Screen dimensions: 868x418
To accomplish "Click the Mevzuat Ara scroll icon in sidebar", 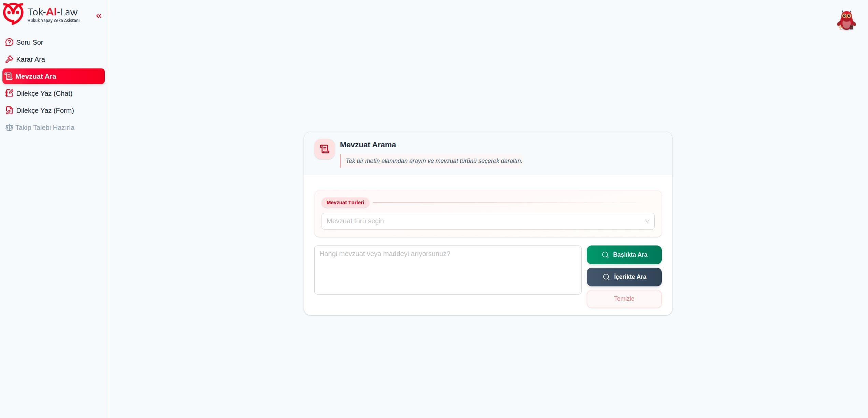I will (x=9, y=76).
